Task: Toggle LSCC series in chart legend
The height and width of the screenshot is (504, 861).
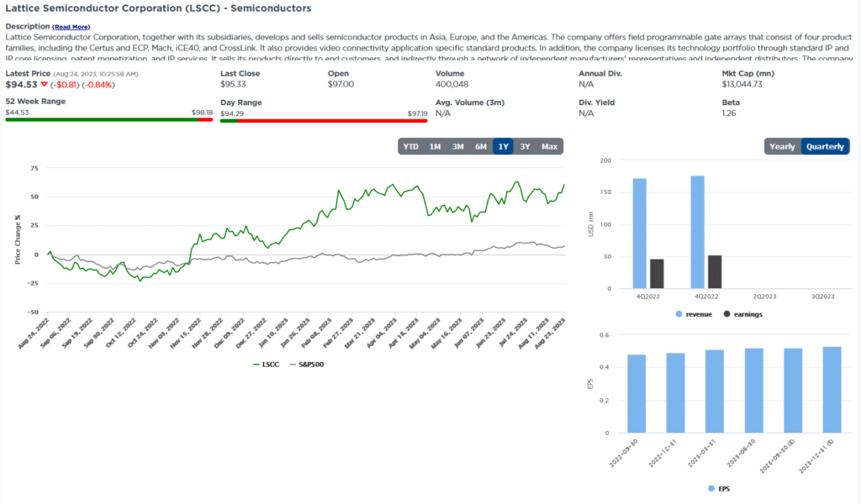Action: pyautogui.click(x=266, y=365)
